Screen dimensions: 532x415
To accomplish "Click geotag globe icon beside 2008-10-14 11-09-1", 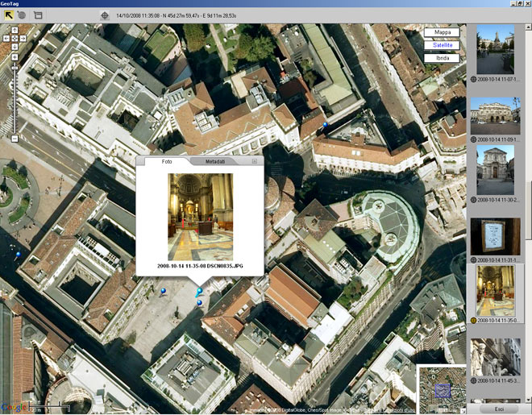I will pyautogui.click(x=474, y=139).
